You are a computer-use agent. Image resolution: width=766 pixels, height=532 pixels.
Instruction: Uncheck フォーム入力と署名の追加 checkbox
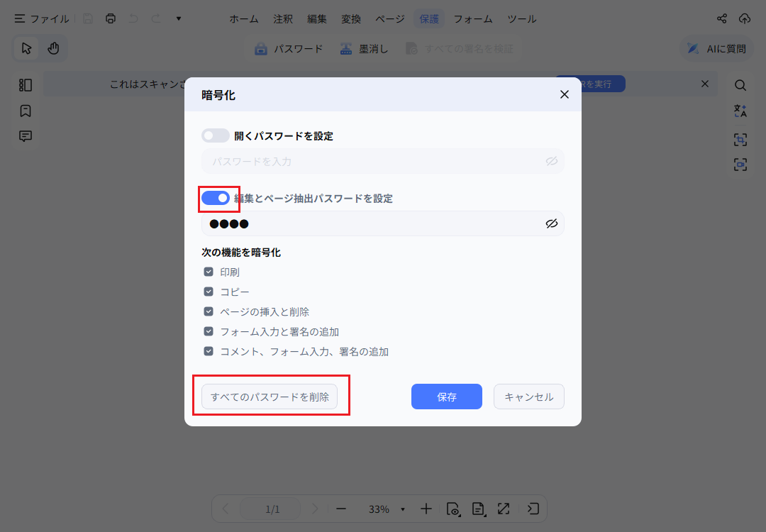[x=209, y=331]
